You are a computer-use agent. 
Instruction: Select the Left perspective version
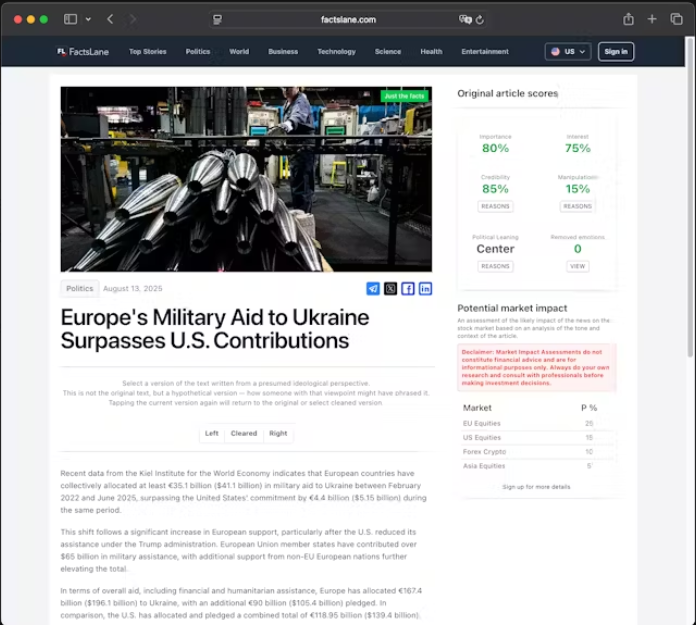coord(212,433)
